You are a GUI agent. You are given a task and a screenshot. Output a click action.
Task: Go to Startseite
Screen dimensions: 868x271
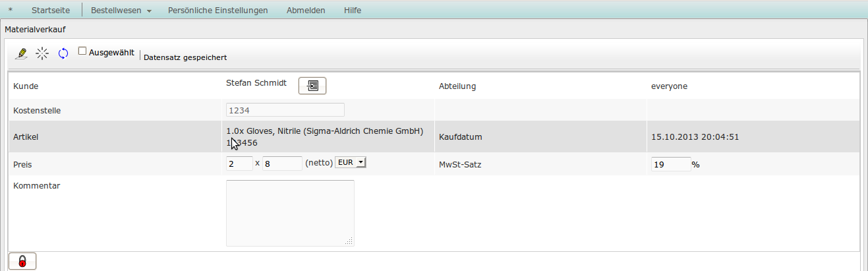pos(51,11)
